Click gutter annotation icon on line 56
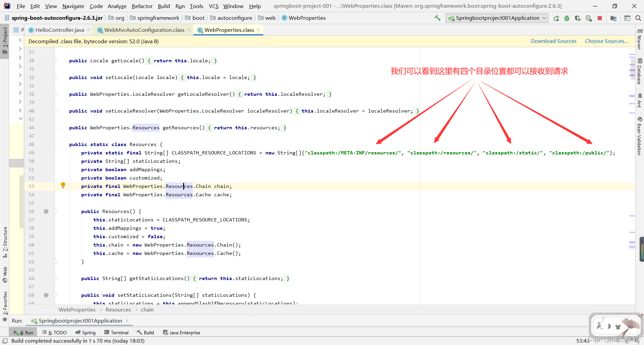The image size is (644, 345). (x=46, y=211)
